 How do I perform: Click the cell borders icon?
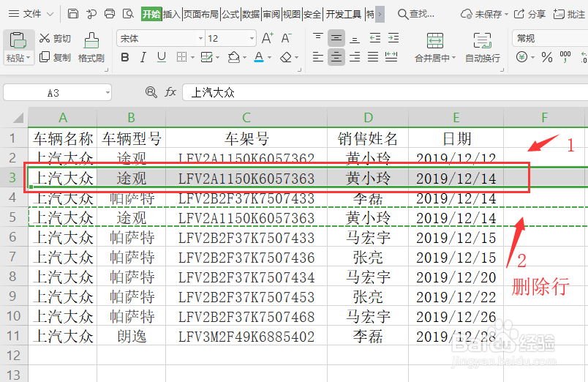tap(181, 57)
